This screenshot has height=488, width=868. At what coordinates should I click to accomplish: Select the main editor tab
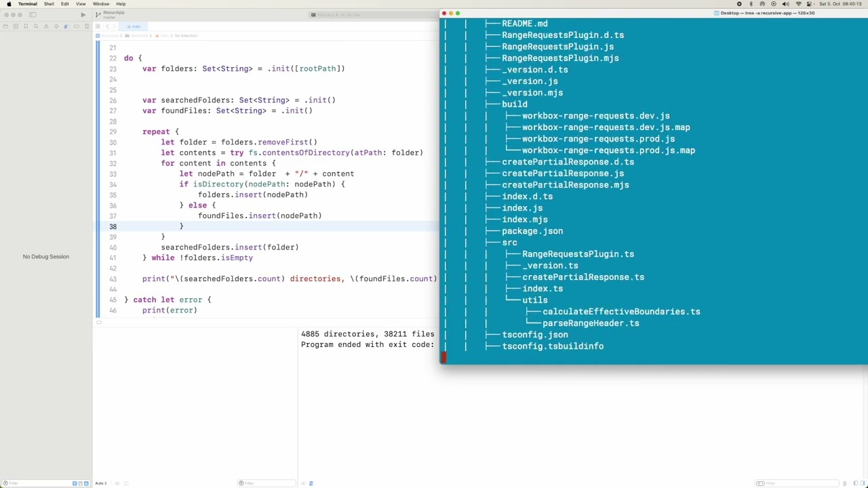pos(133,26)
